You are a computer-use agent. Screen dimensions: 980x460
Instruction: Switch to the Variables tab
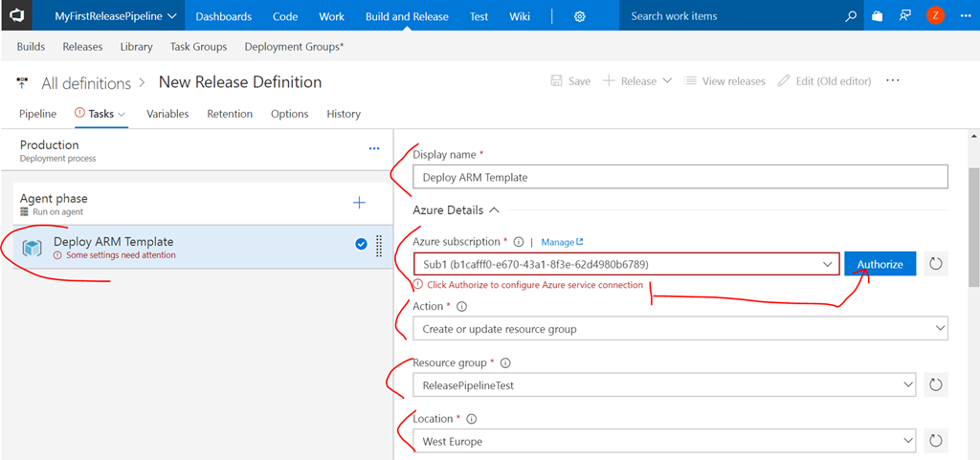pyautogui.click(x=167, y=114)
